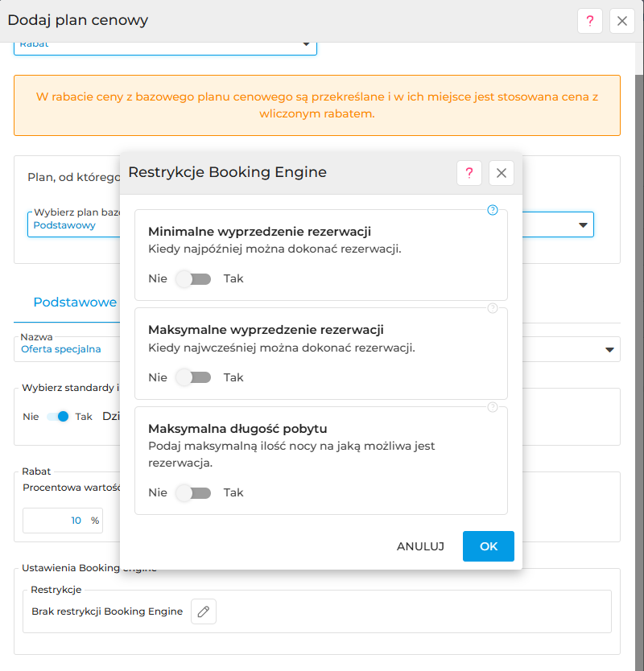Click the orange rabat information notice text
Image resolution: width=644 pixels, height=671 pixels.
pyautogui.click(x=317, y=105)
